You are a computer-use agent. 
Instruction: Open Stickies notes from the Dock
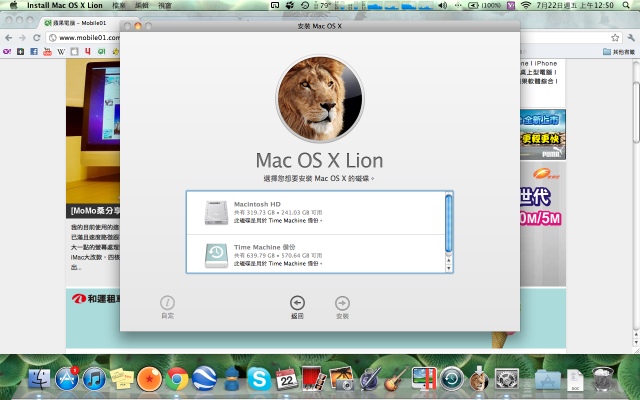pos(122,379)
